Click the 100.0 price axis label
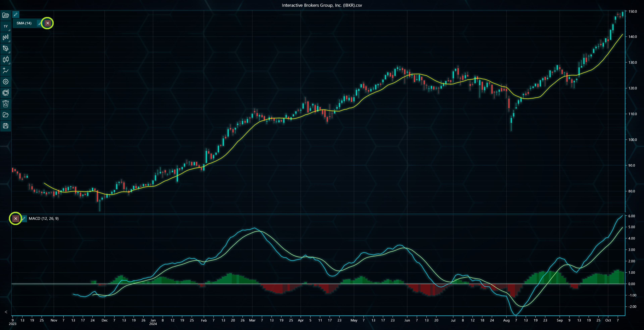Viewport: 644px width, 330px height. 632,140
